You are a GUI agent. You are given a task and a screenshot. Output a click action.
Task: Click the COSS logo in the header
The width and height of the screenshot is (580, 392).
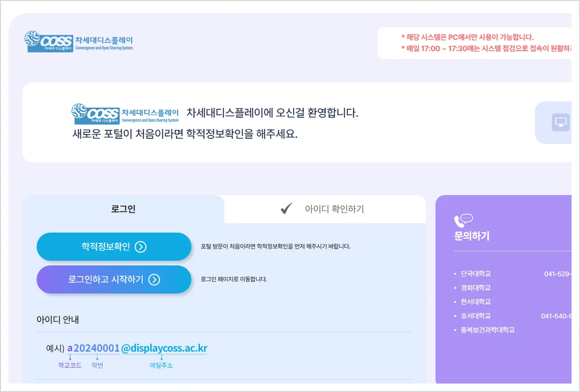(x=78, y=41)
